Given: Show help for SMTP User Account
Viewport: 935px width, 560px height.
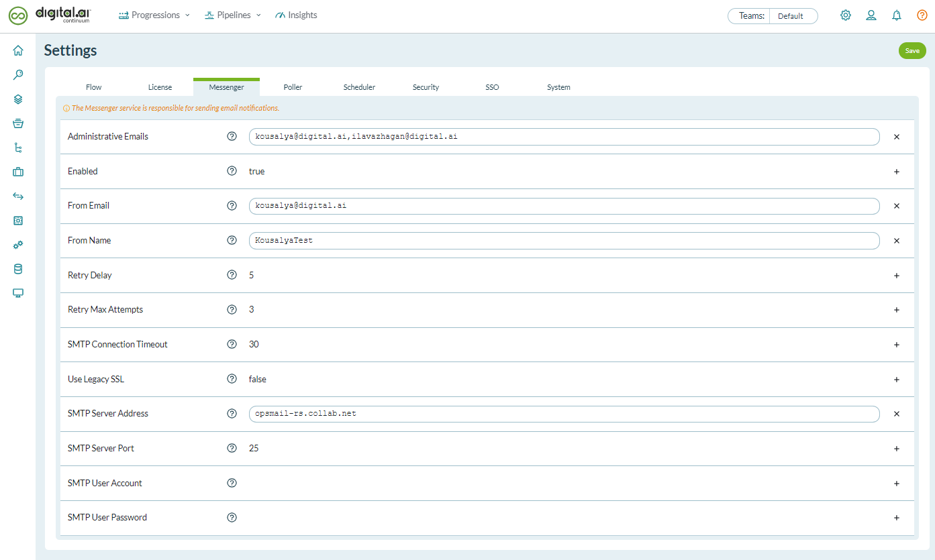Looking at the screenshot, I should pos(232,483).
